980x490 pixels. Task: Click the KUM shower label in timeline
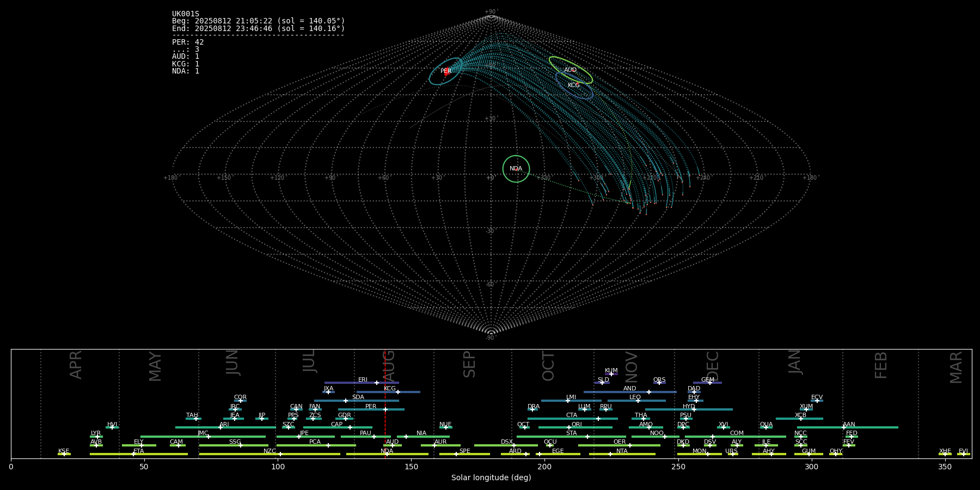tap(611, 371)
